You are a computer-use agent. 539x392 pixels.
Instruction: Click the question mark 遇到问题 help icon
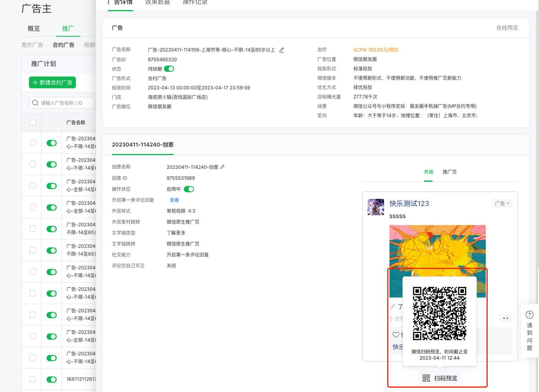point(530,315)
